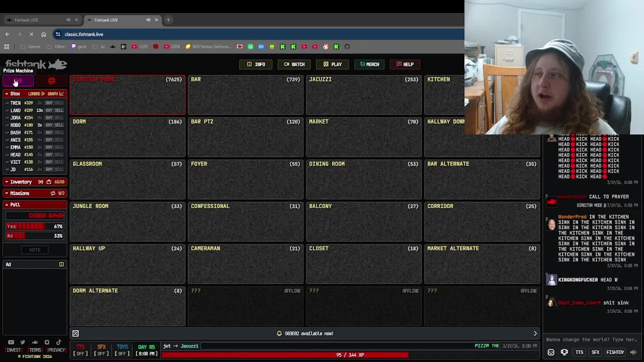Go back in the browser
This screenshot has width=644, height=362.
tap(8, 34)
